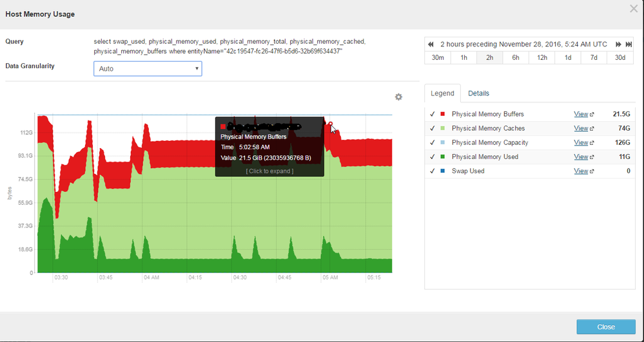Click View link for Physical Memory Caches
Viewport: 644px width, 342px height.
click(581, 129)
